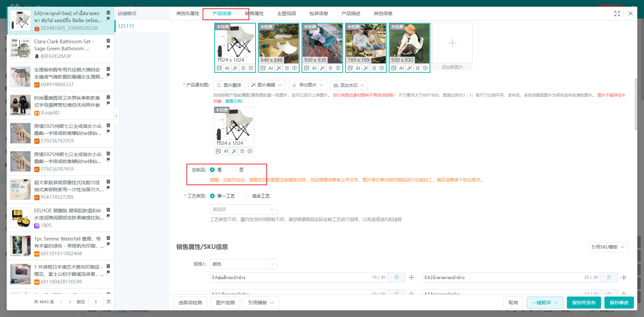
Task: Open AI tool for 1024 x 1024 carousel image
Action: [227, 68]
